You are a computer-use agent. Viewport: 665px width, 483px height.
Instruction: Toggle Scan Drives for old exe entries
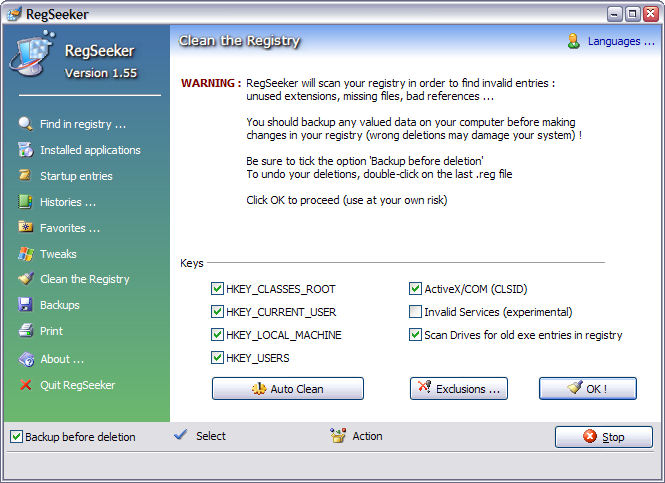(x=415, y=335)
